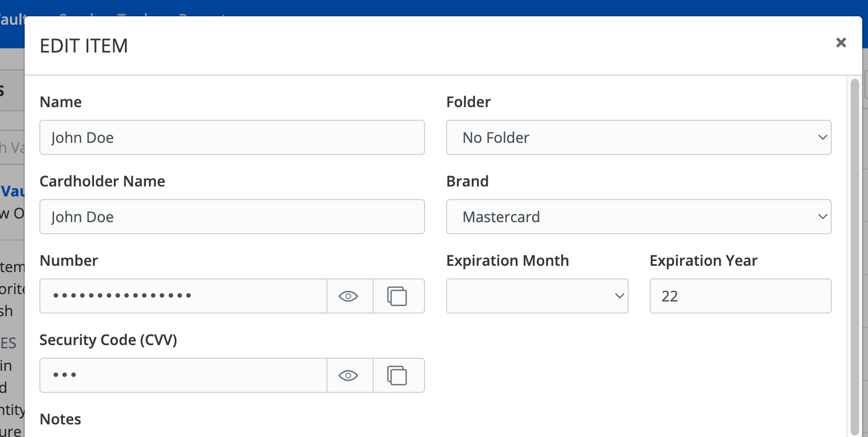Screen dimensions: 868x437
Task: Click the Notes label
Action: 60,419
